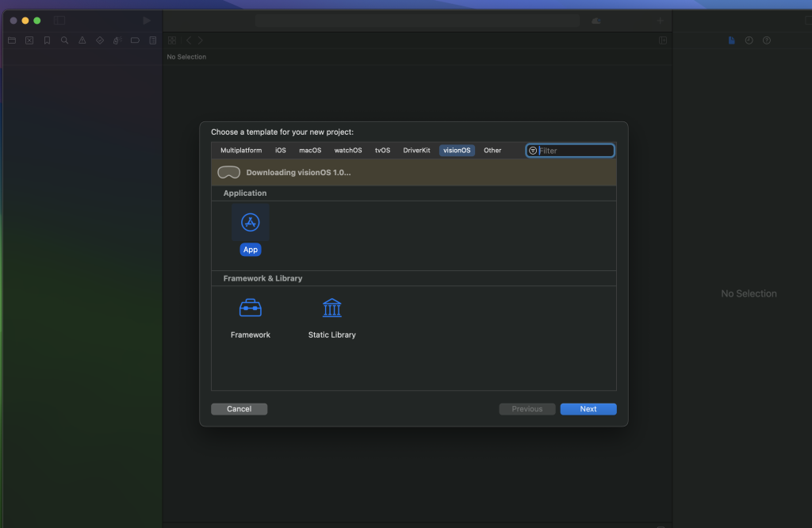
Task: Show the Issue navigator warning icon
Action: (82, 40)
